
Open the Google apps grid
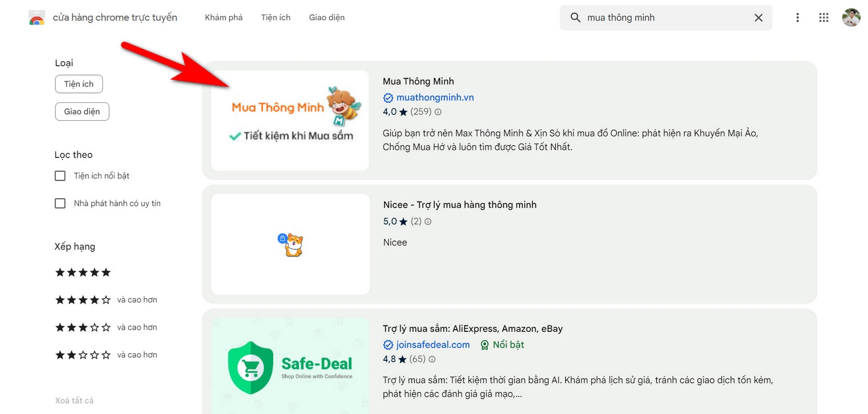(x=824, y=18)
